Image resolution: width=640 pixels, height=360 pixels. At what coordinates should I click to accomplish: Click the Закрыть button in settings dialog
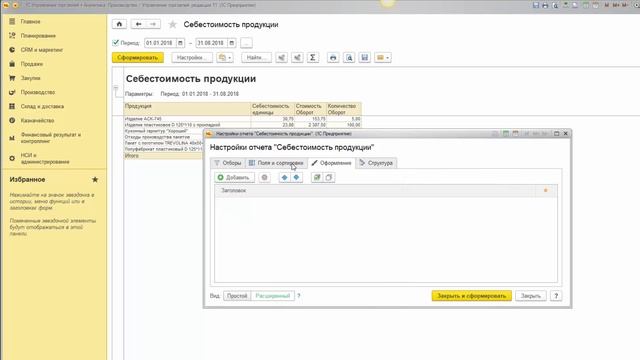531,296
